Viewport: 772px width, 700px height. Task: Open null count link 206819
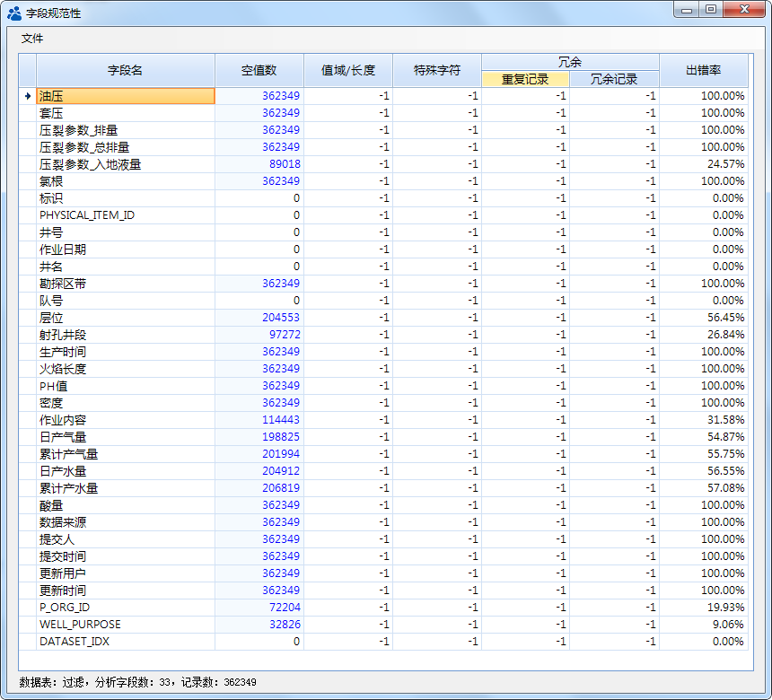tap(281, 488)
